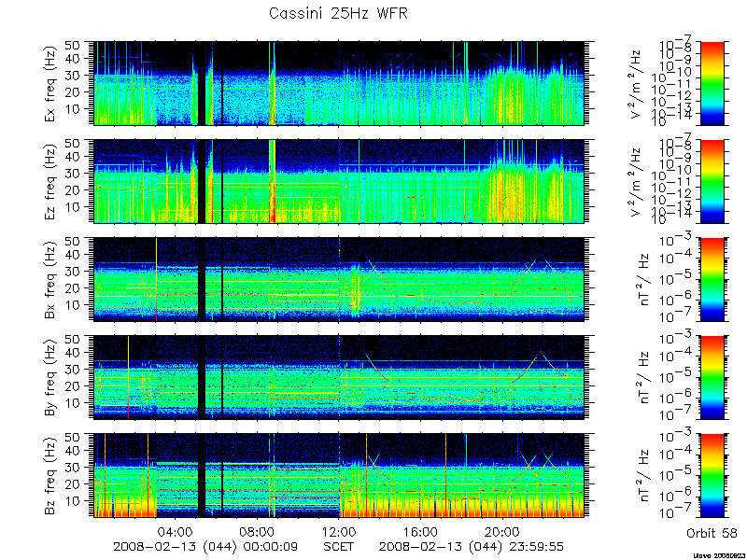Select the Ez freq spectrogram panel
747x560 pixels.
[339, 181]
